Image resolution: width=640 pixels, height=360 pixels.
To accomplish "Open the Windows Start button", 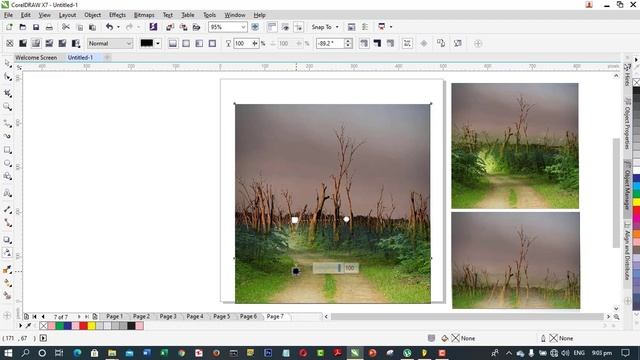I will [x=8, y=353].
